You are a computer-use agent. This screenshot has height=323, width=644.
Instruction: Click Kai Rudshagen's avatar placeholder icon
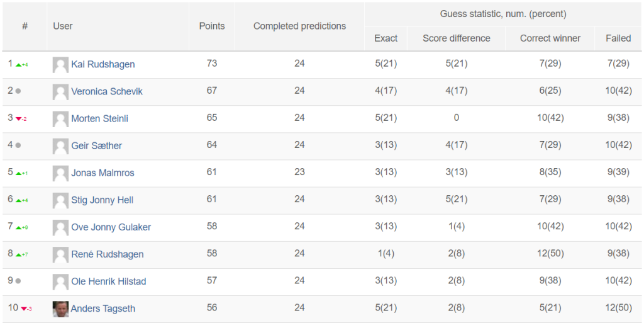click(60, 65)
